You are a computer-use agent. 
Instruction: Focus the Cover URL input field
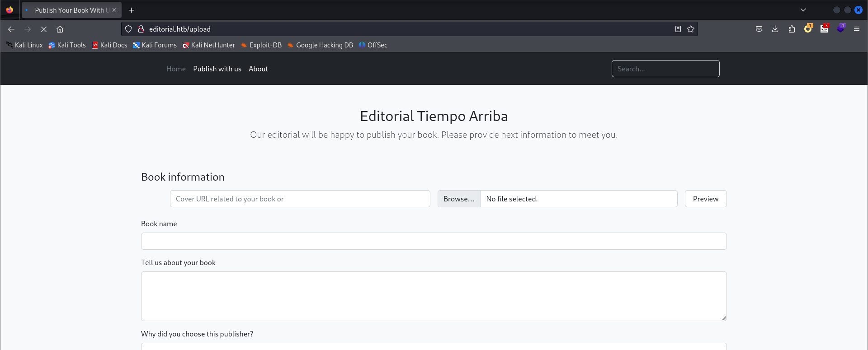tap(300, 199)
